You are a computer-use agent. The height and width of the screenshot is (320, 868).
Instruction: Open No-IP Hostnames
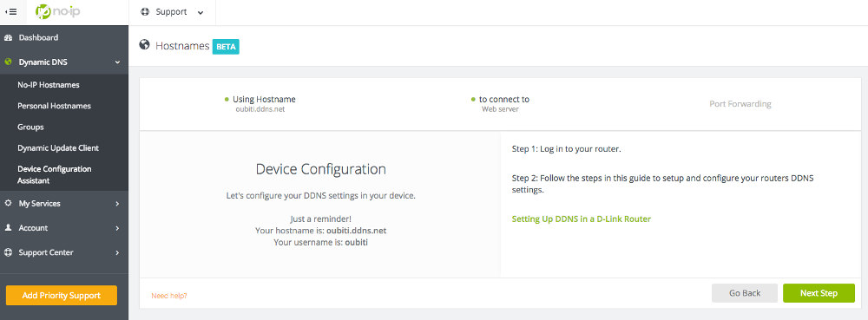pos(48,85)
